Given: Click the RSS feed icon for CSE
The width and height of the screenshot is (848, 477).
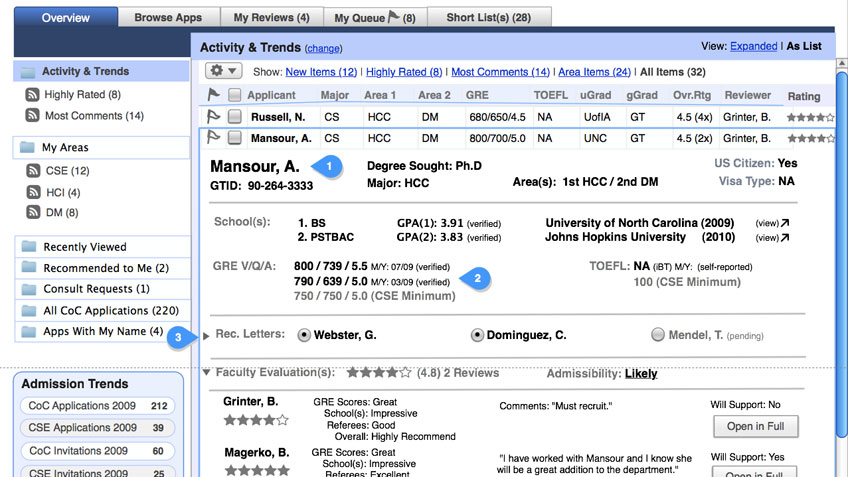Looking at the screenshot, I should click(33, 171).
